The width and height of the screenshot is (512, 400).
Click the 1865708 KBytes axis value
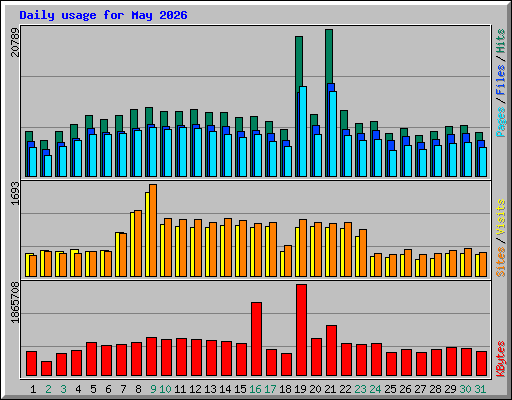pyautogui.click(x=15, y=302)
